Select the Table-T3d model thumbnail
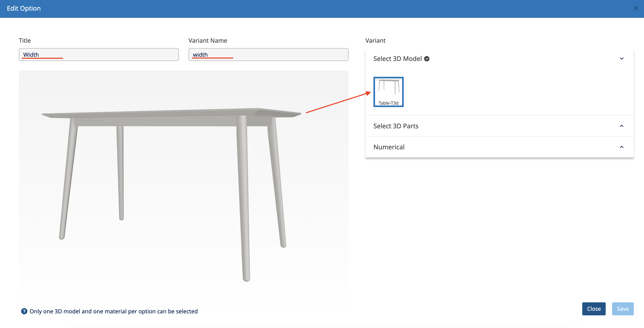Viewport: 644px width, 328px height. pyautogui.click(x=388, y=92)
